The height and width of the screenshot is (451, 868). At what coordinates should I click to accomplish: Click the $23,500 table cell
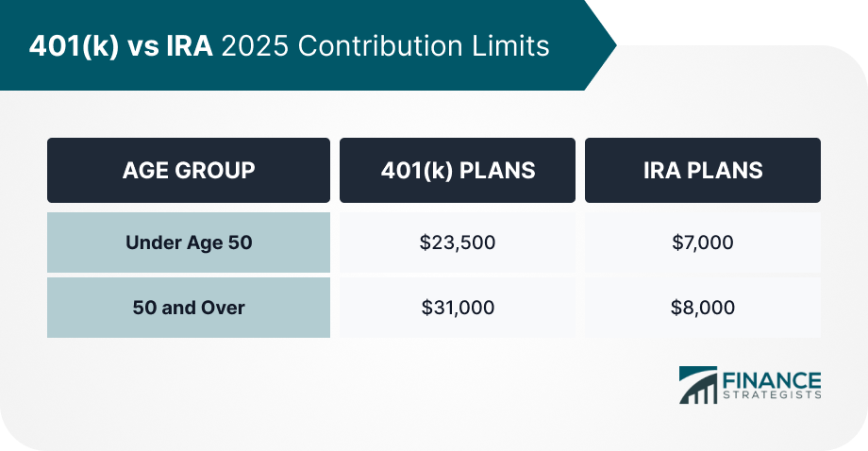[458, 242]
